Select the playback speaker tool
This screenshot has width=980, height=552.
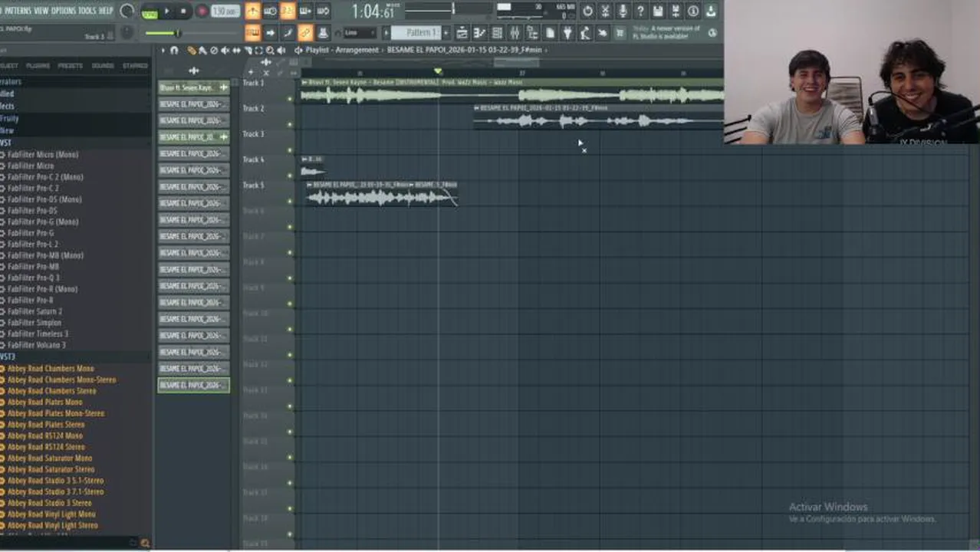[x=281, y=50]
